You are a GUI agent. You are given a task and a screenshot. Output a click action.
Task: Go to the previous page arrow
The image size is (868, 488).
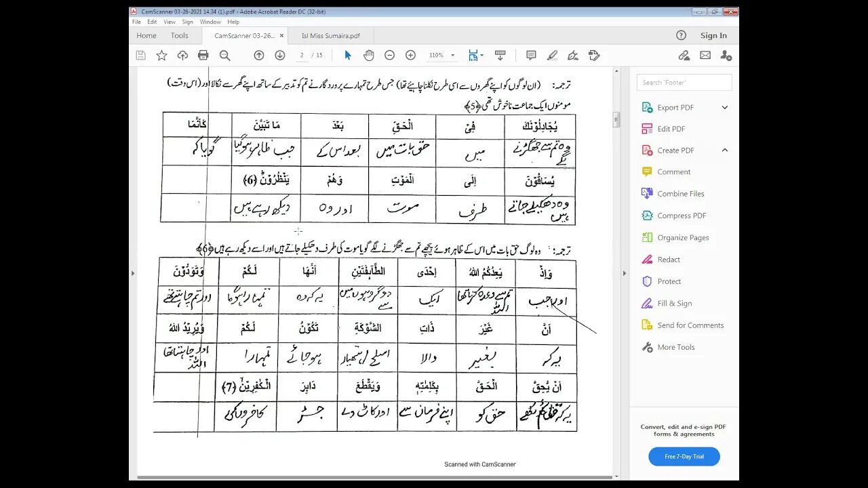[x=258, y=56]
